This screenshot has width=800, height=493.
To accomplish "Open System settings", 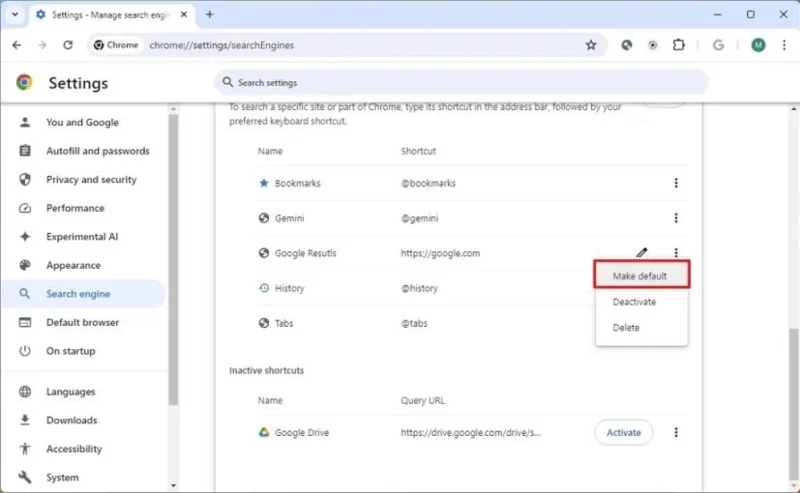I will (83, 478).
